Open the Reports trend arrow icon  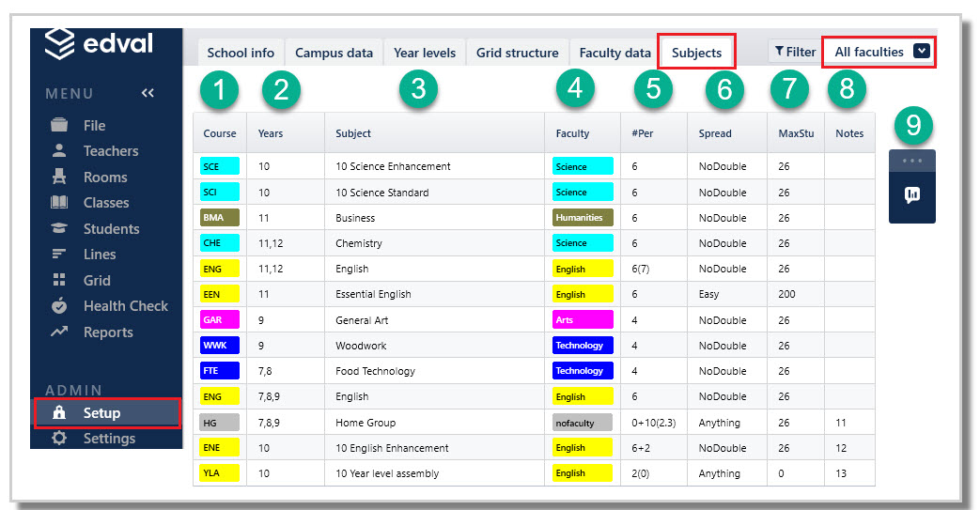(59, 332)
